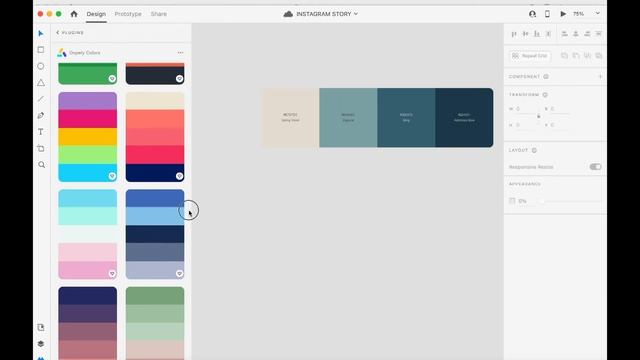640x360 pixels.
Task: Choose the sage green palette
Action: click(155, 323)
